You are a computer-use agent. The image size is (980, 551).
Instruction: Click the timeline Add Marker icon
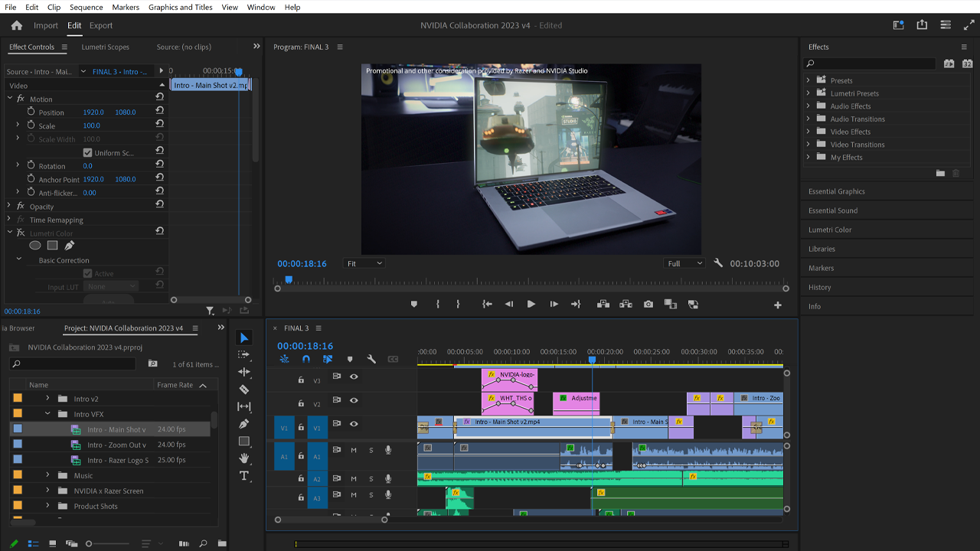(x=350, y=359)
